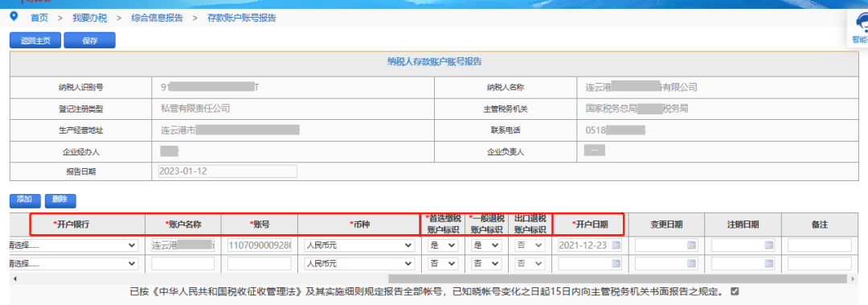Click the 纳税人名称 label

(x=506, y=87)
